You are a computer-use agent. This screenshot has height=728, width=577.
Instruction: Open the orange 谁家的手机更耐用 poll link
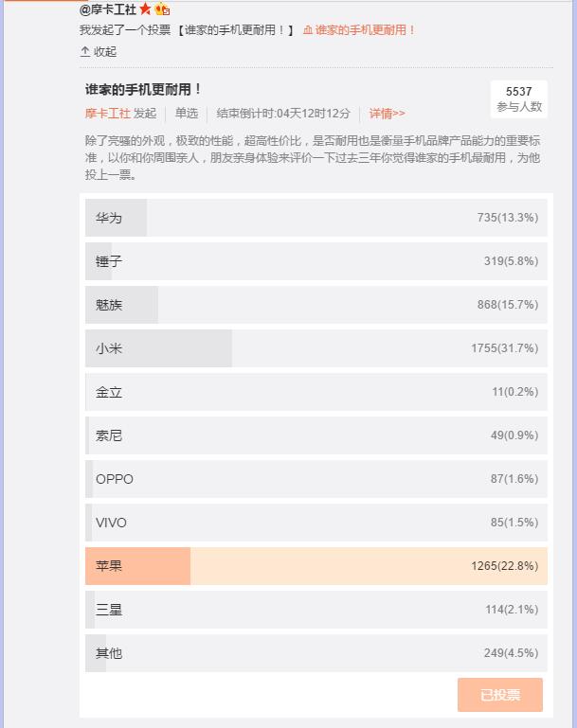pyautogui.click(x=365, y=30)
